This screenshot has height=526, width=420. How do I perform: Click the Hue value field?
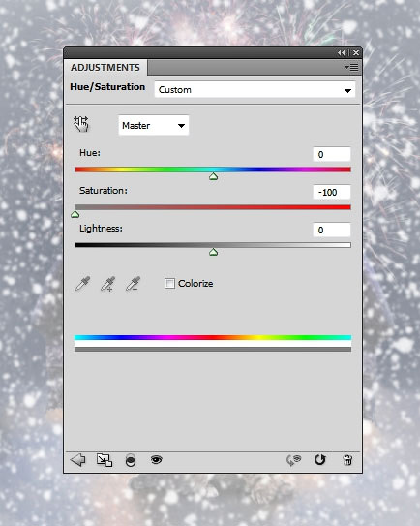[332, 154]
